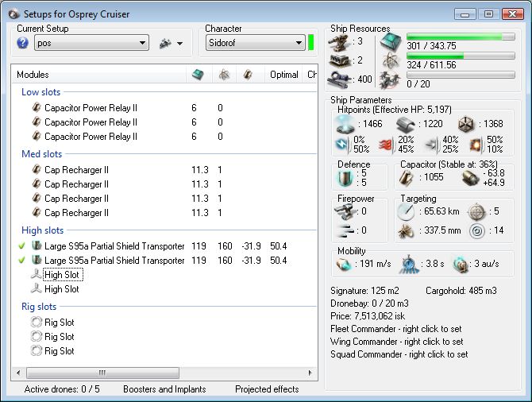
Task: Click the max locked targets icon showing 5
Action: coord(476,212)
